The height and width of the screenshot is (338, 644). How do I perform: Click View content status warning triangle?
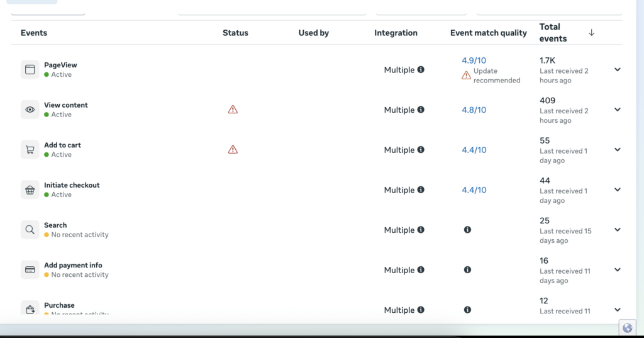[x=233, y=110]
